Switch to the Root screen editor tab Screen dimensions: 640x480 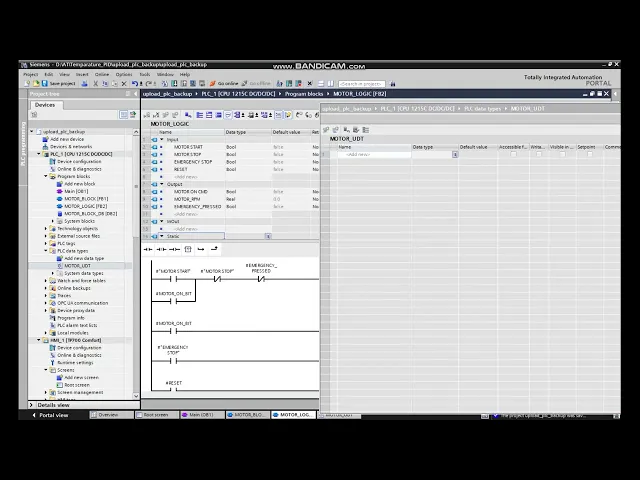click(x=157, y=415)
